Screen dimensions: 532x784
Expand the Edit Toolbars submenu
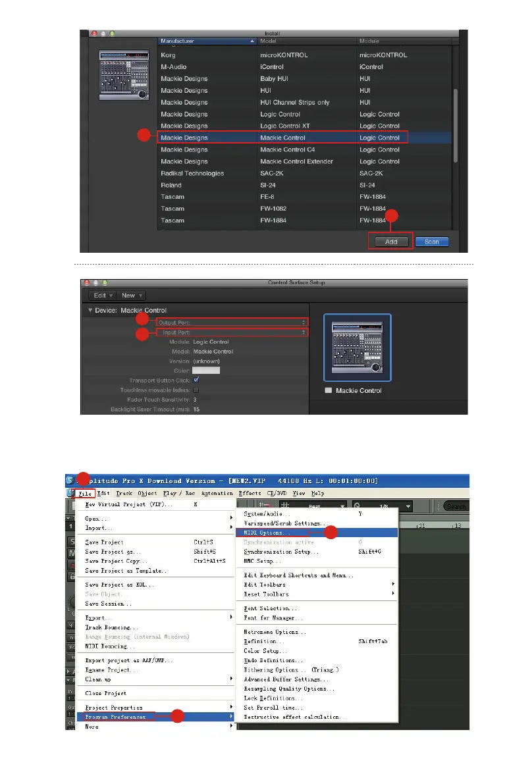(x=317, y=585)
